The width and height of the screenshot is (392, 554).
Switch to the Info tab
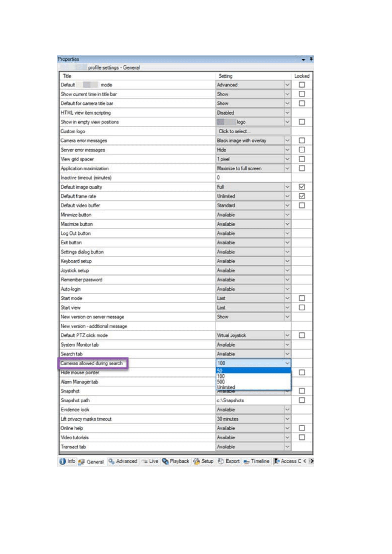coord(68,461)
